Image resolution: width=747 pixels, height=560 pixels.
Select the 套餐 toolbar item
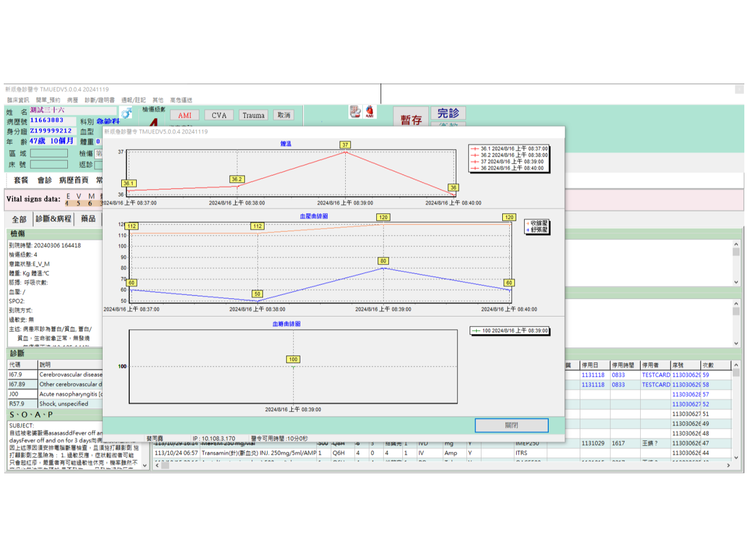click(x=21, y=180)
